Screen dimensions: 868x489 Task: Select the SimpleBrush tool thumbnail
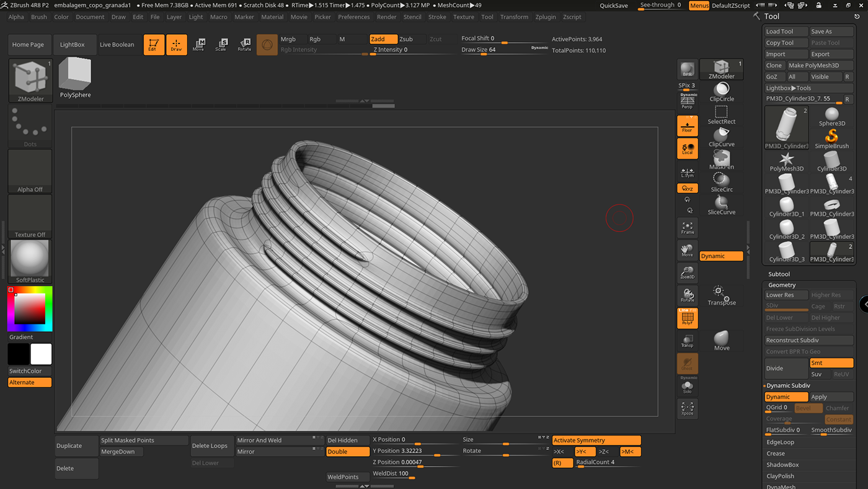point(831,138)
